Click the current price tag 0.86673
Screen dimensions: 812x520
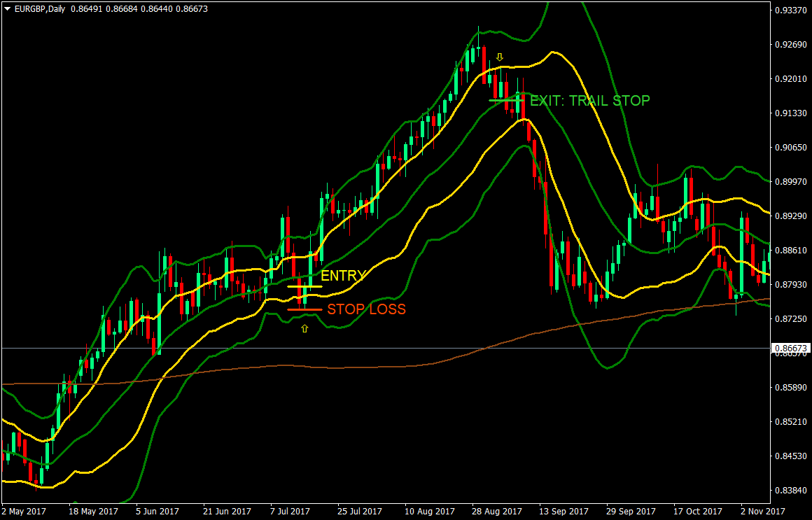coord(790,348)
